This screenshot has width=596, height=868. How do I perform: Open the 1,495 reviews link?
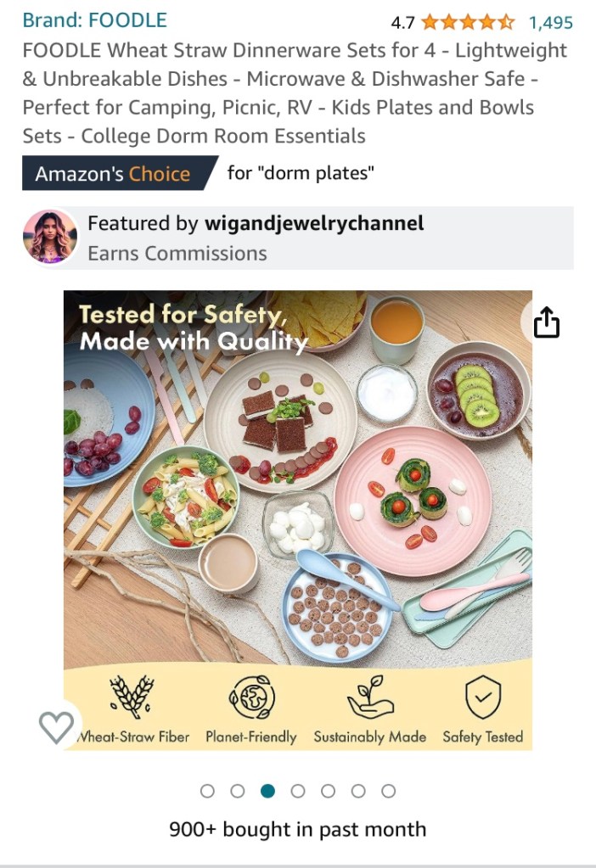[x=551, y=23]
